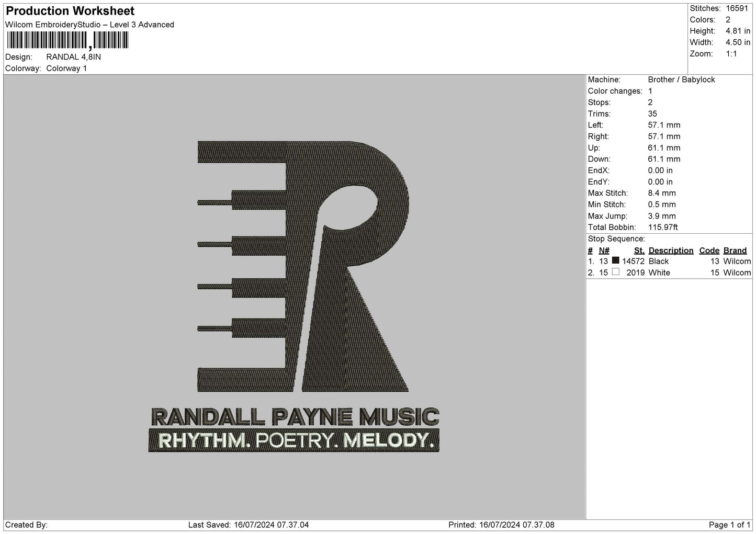Image resolution: width=756 pixels, height=534 pixels.
Task: Click 'Stops:' label
Action: 599,103
